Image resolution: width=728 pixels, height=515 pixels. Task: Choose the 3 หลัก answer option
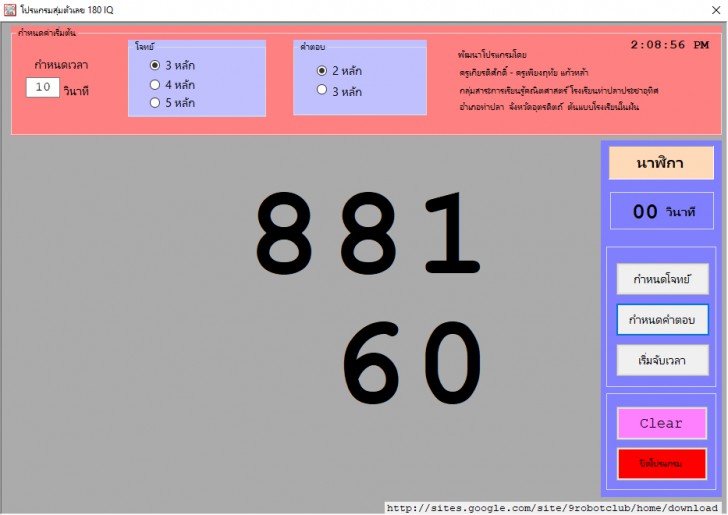(x=339, y=91)
